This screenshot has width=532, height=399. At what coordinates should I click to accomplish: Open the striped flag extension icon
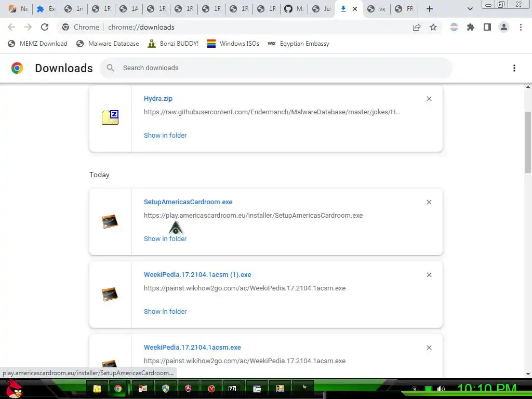[454, 27]
